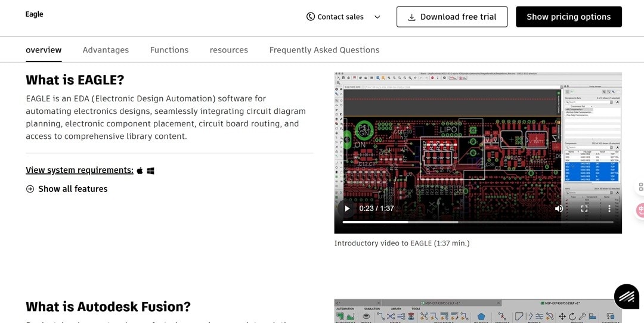Open video more options menu
Screen dimensions: 644x323
tap(609, 209)
